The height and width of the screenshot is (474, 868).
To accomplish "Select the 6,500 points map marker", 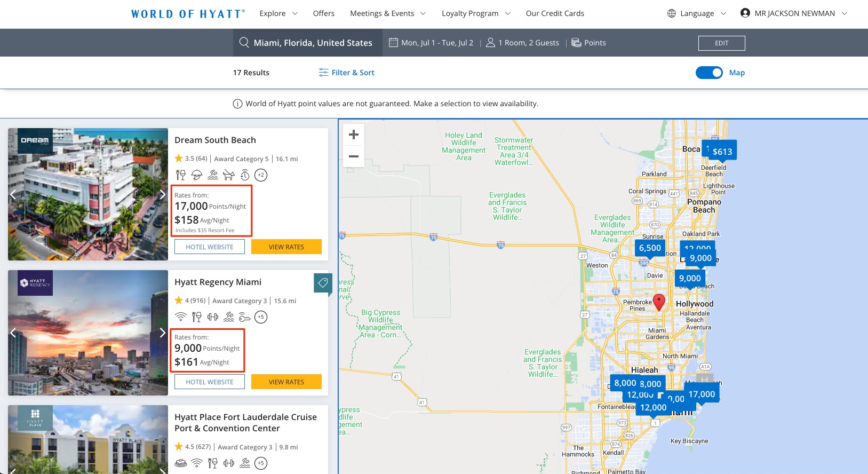I will (x=650, y=248).
